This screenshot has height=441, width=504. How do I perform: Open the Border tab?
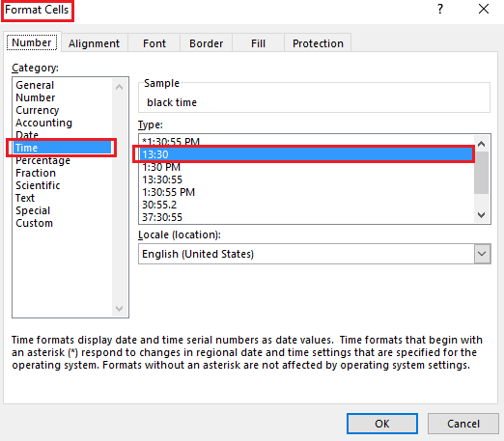[x=206, y=43]
